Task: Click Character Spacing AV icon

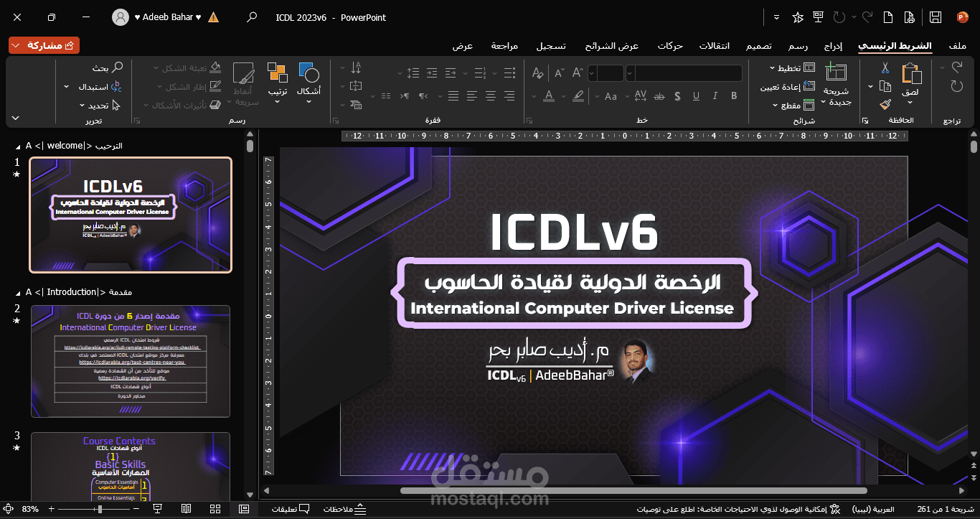Action: 640,95
